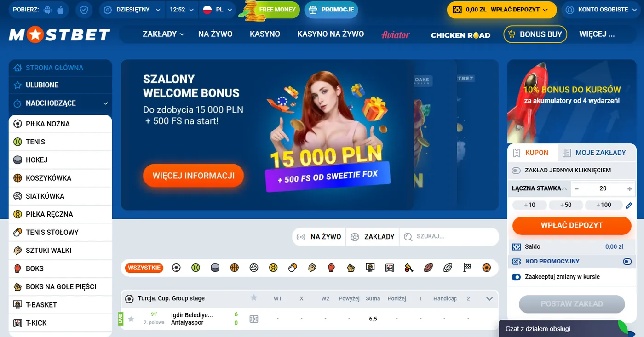
Task: Click the pencil icon to edit stake amounts
Action: (x=629, y=205)
